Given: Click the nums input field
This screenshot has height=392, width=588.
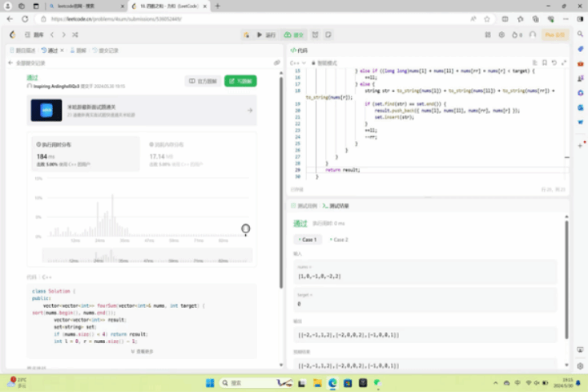Looking at the screenshot, I should pos(425,276).
